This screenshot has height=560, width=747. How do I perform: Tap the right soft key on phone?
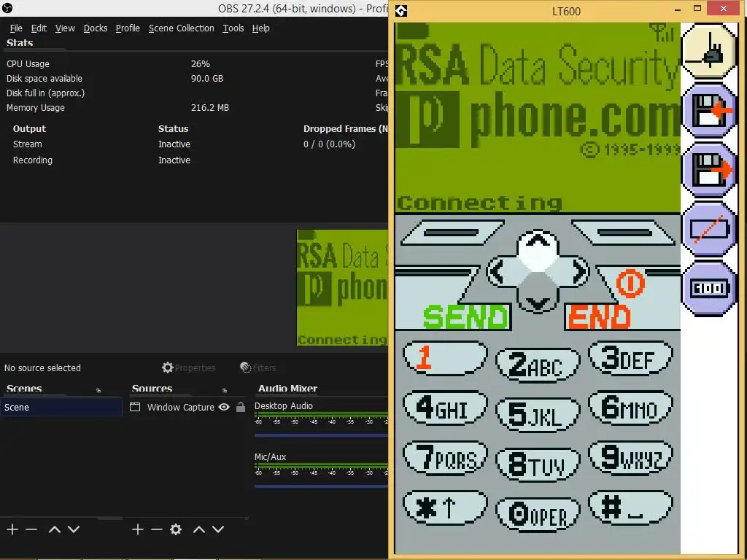click(x=624, y=233)
